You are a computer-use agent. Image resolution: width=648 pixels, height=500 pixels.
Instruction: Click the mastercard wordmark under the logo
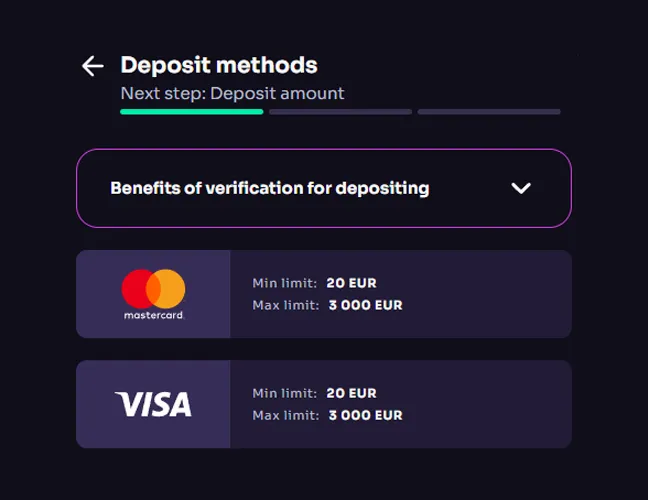point(153,315)
